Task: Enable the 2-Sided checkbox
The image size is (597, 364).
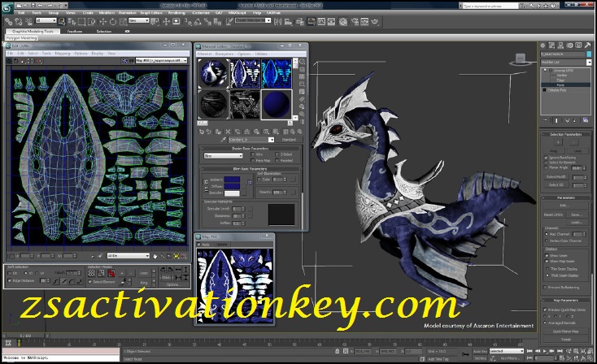Action: tap(277, 154)
